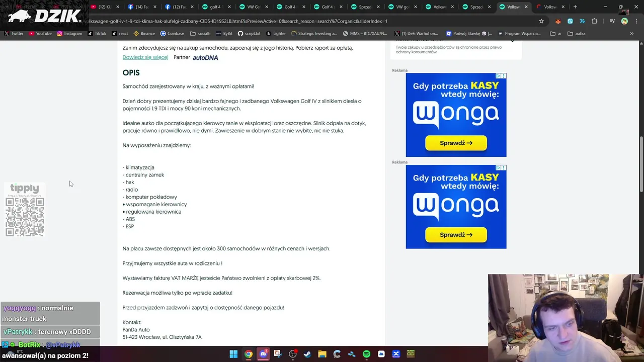Click the OPIS section heading

(x=131, y=73)
